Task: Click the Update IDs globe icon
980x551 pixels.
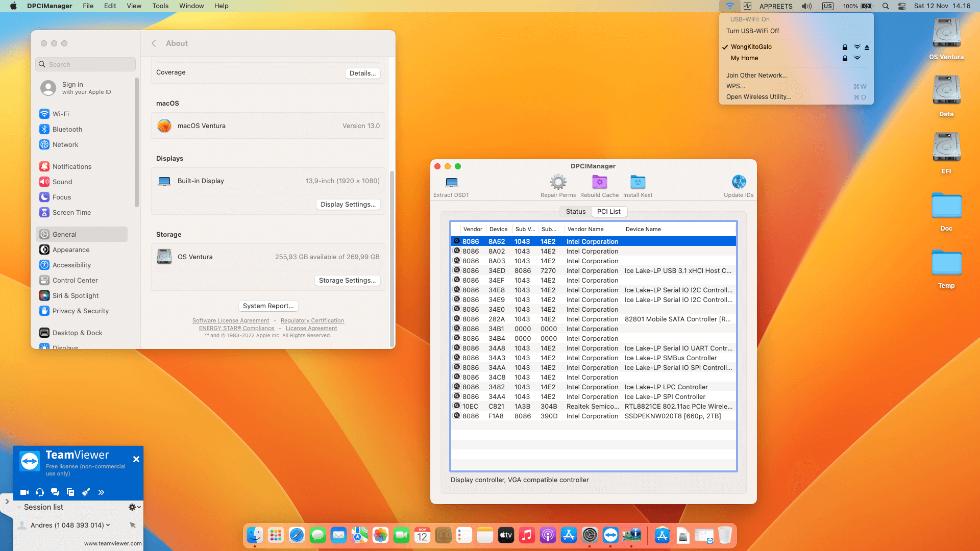Action: click(x=739, y=182)
